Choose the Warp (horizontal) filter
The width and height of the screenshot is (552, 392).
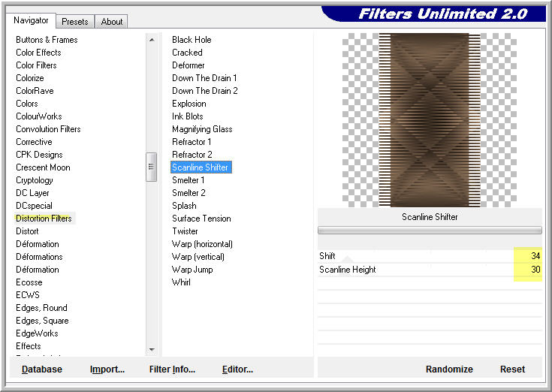[202, 244]
